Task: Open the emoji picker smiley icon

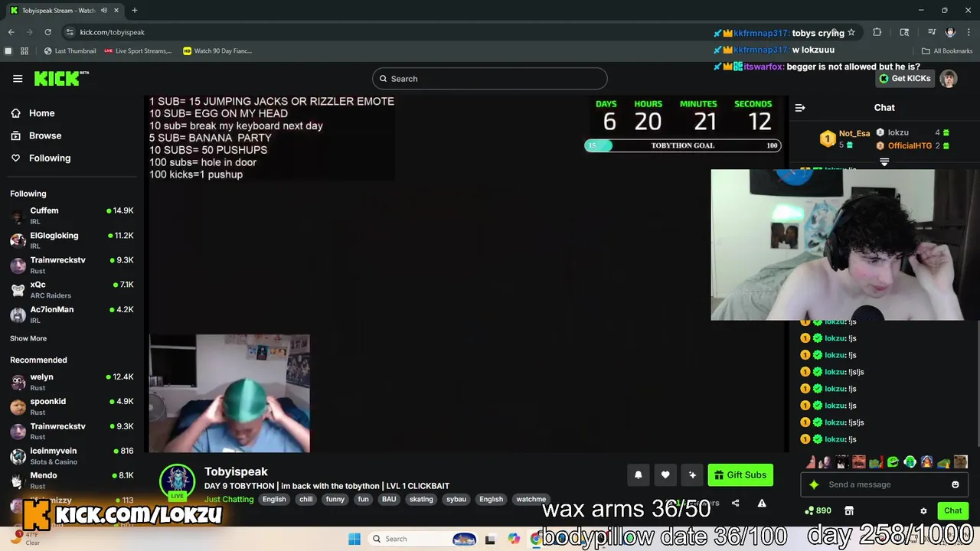Action: [x=955, y=484]
